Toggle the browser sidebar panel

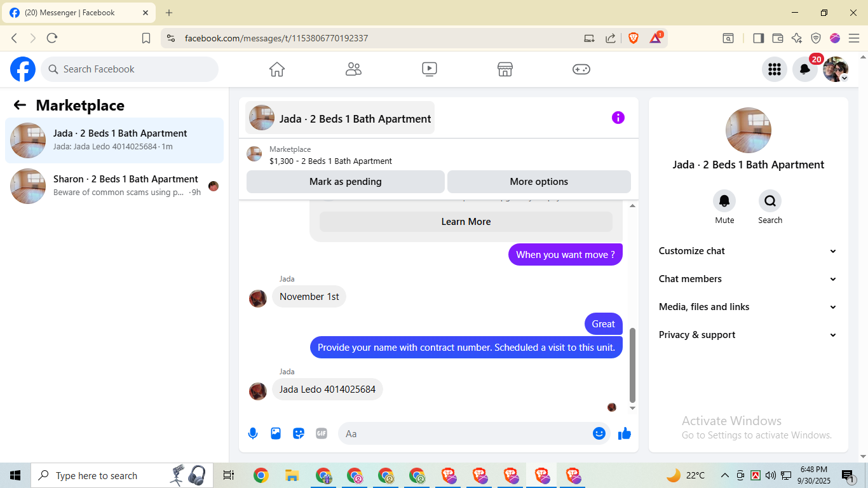pos(758,38)
